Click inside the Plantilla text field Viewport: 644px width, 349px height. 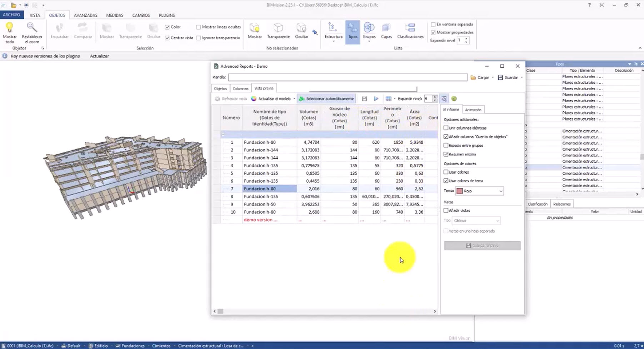(346, 77)
